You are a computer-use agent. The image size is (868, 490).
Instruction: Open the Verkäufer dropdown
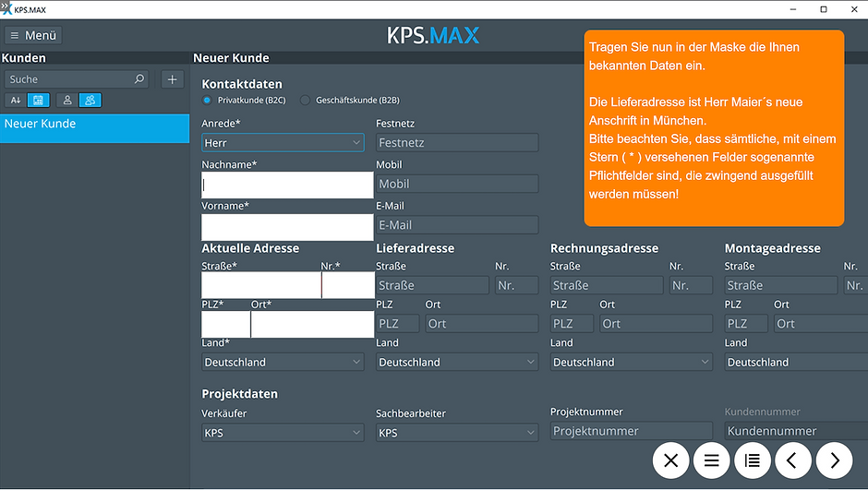pos(283,433)
